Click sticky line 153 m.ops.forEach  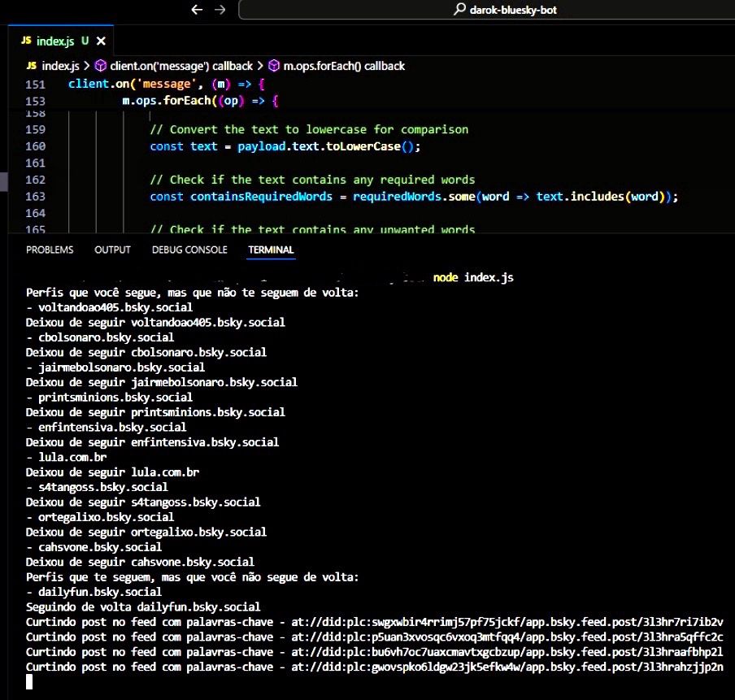200,101
